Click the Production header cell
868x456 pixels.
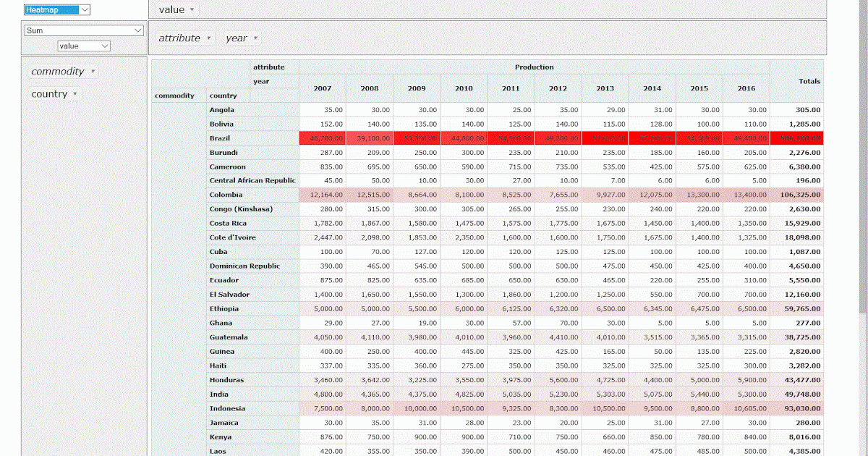534,67
